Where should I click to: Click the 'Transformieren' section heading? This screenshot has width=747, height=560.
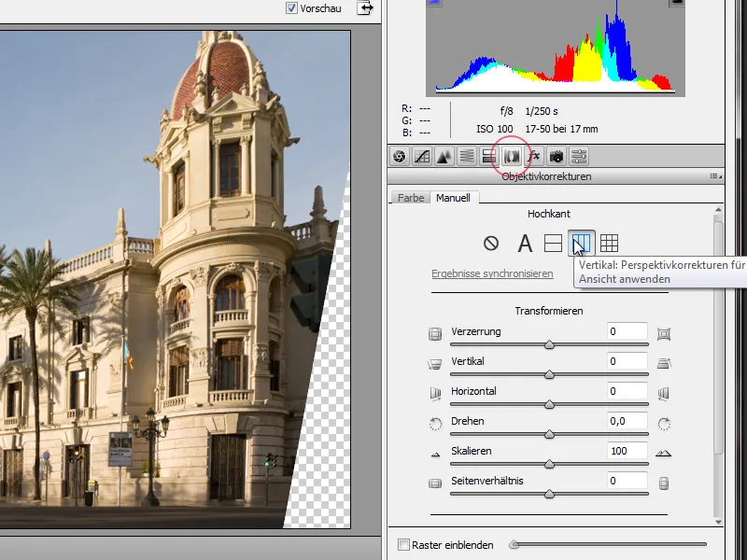(x=549, y=311)
